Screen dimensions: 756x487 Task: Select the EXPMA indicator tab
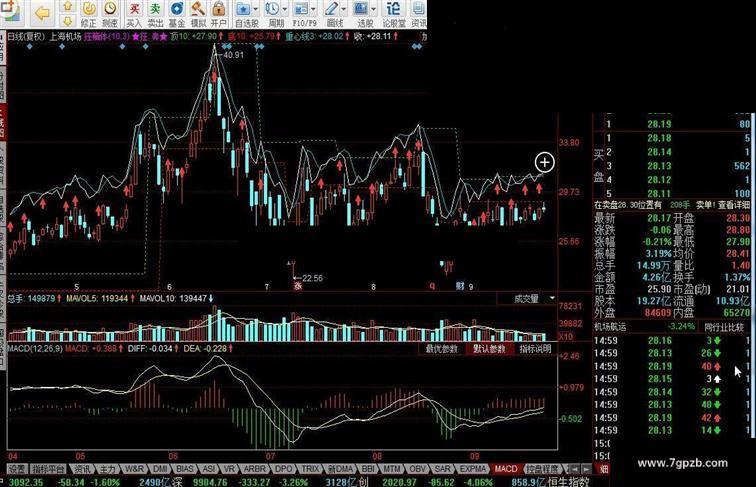[x=472, y=469]
